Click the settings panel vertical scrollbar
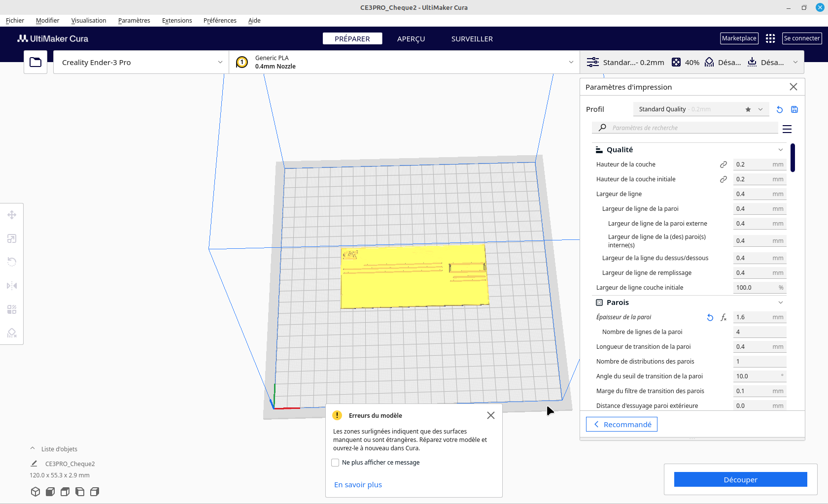828x504 pixels. coord(793,158)
